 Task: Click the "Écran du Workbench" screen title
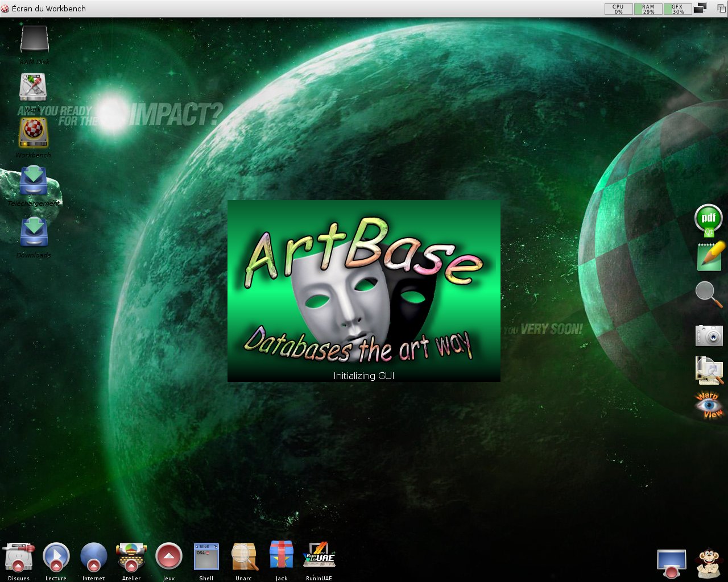[49, 9]
